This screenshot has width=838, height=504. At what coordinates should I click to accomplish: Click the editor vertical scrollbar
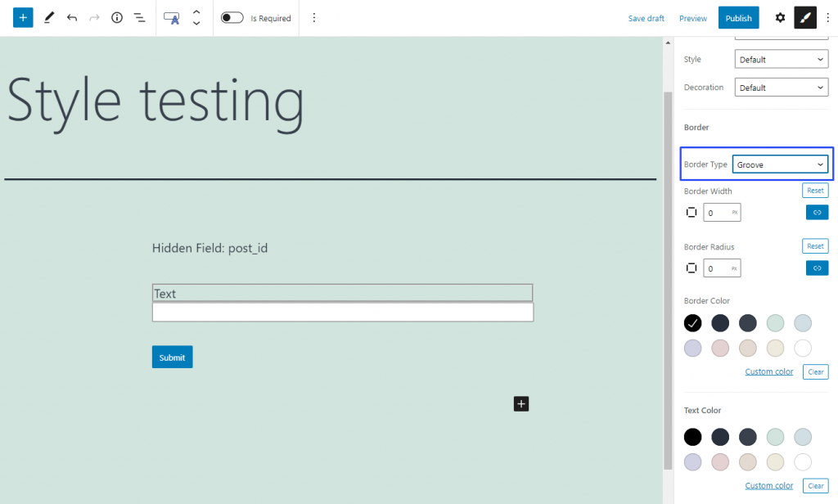(x=668, y=280)
